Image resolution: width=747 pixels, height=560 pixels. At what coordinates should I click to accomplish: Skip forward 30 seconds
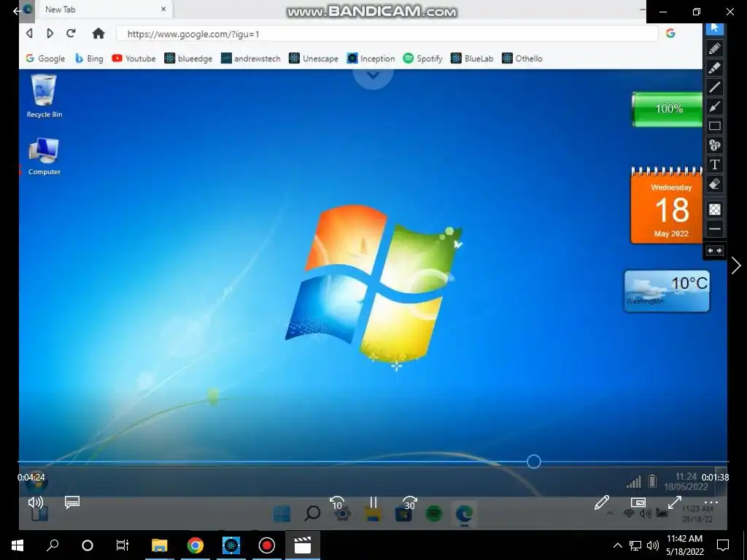(410, 503)
